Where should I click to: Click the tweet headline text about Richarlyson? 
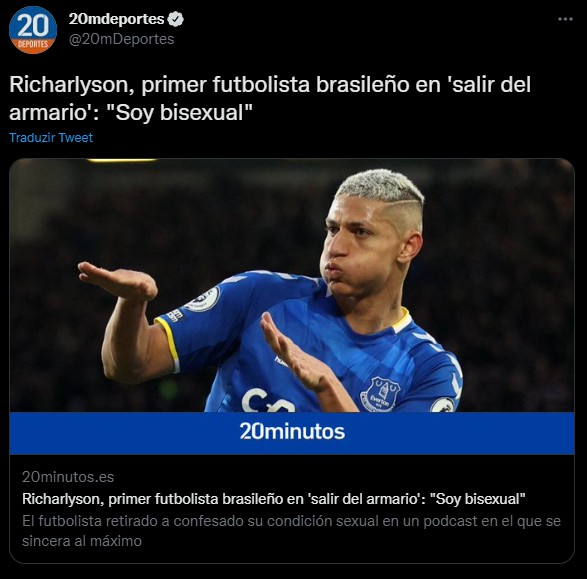coord(270,98)
